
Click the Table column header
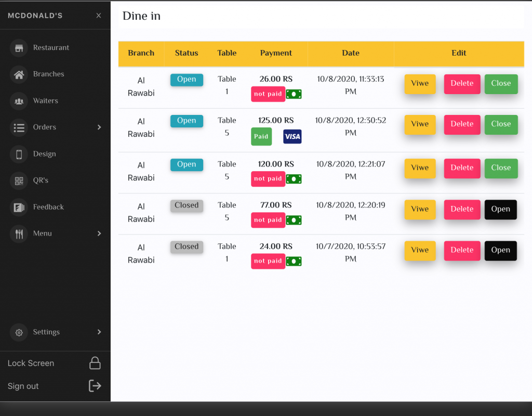[227, 54]
